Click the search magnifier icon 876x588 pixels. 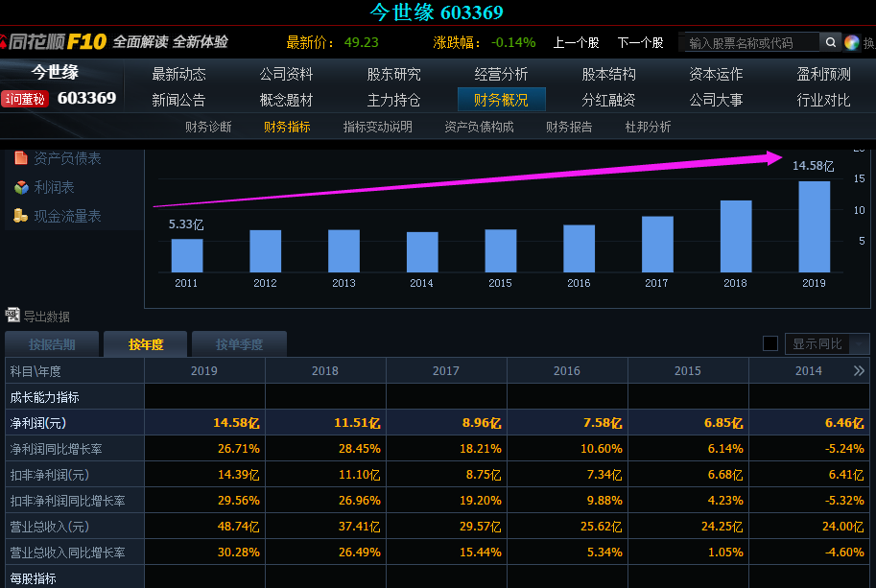pyautogui.click(x=831, y=42)
